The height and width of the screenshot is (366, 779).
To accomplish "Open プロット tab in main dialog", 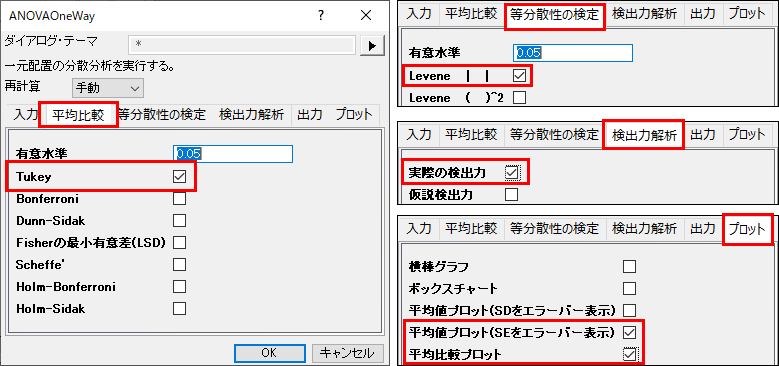I will click(354, 115).
